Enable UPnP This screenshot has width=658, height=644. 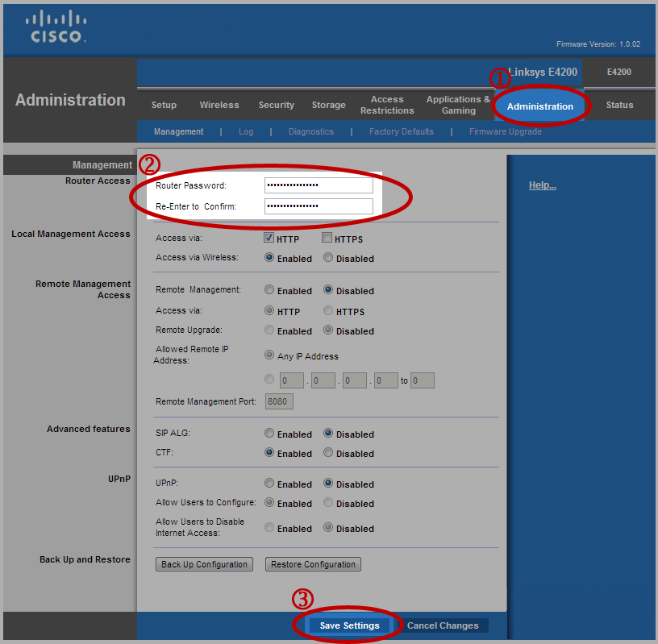click(x=269, y=484)
